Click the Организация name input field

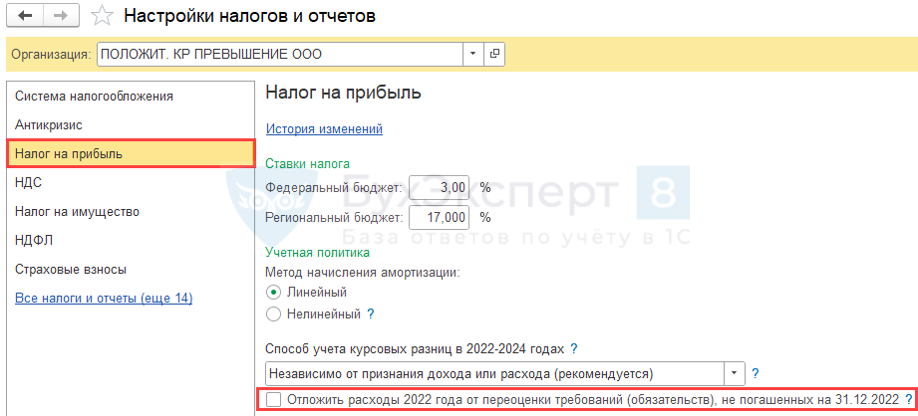pyautogui.click(x=280, y=54)
